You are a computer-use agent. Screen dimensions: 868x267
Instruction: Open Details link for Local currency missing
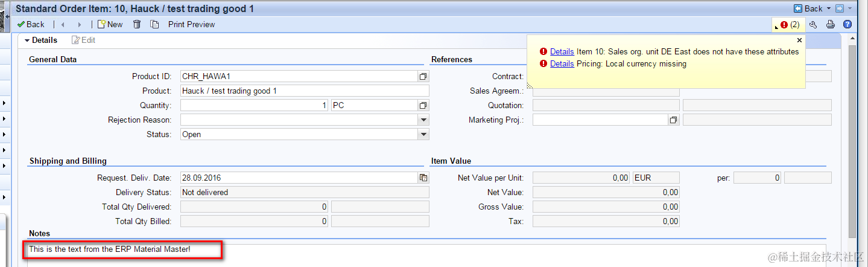562,63
